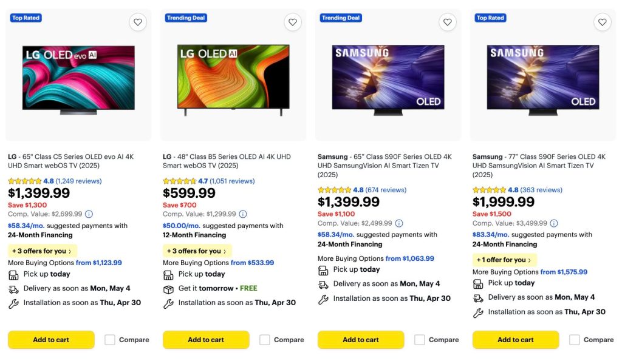This screenshot has height=364, width=622.
Task: Expand "+ 3 offers for you" on LG C5
Action: coord(42,251)
